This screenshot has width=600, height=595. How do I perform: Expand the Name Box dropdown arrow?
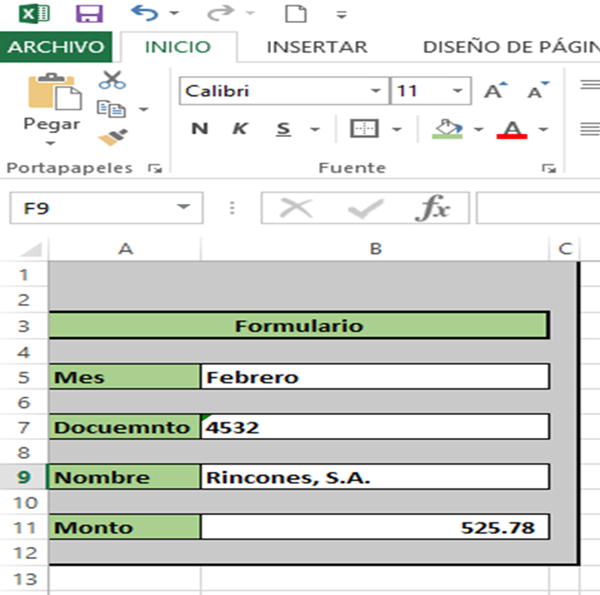[183, 208]
